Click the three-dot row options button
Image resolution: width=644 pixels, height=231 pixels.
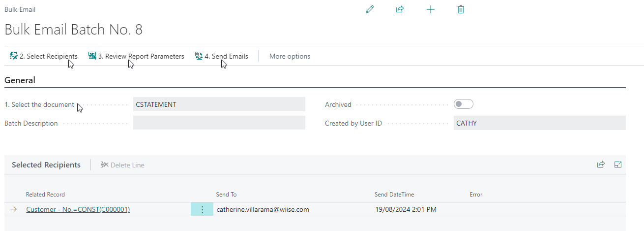202,209
